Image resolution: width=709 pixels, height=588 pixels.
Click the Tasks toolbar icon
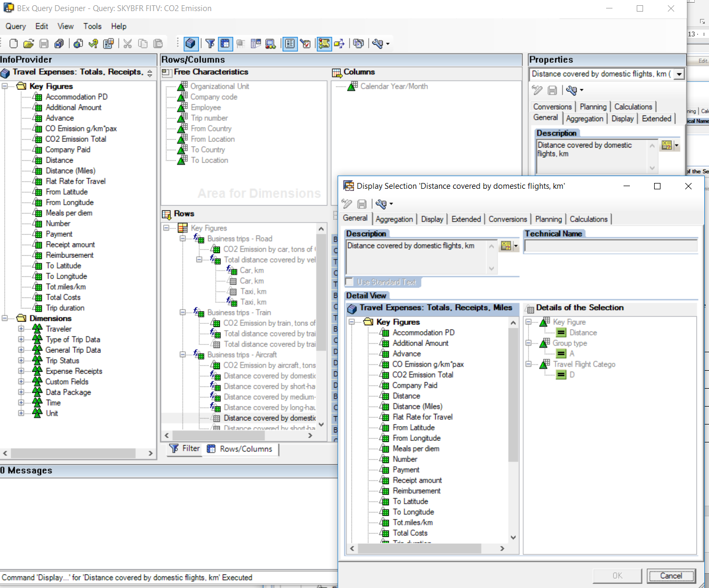[305, 44]
